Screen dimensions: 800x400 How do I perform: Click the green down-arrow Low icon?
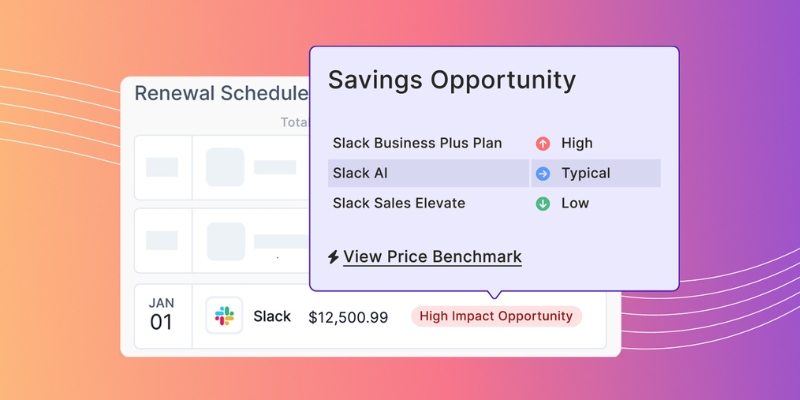pos(543,203)
